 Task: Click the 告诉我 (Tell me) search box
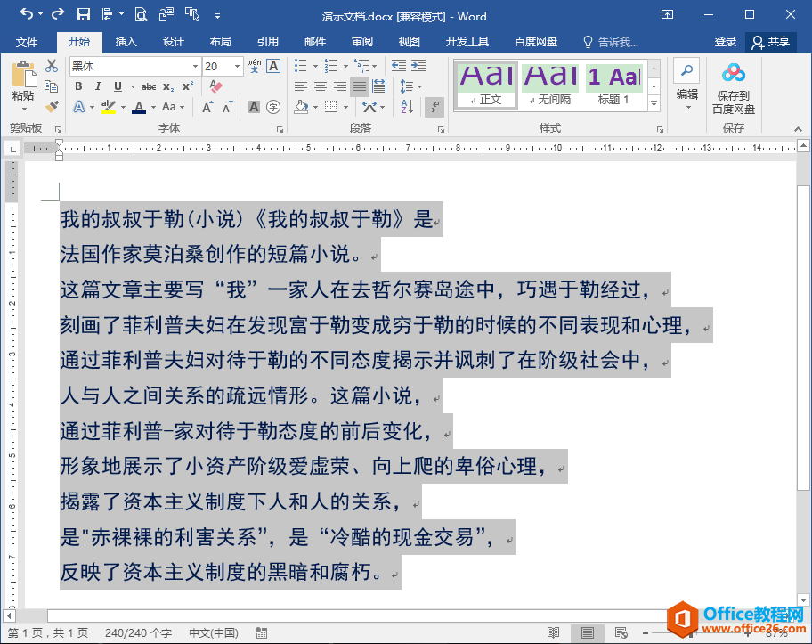point(611,42)
